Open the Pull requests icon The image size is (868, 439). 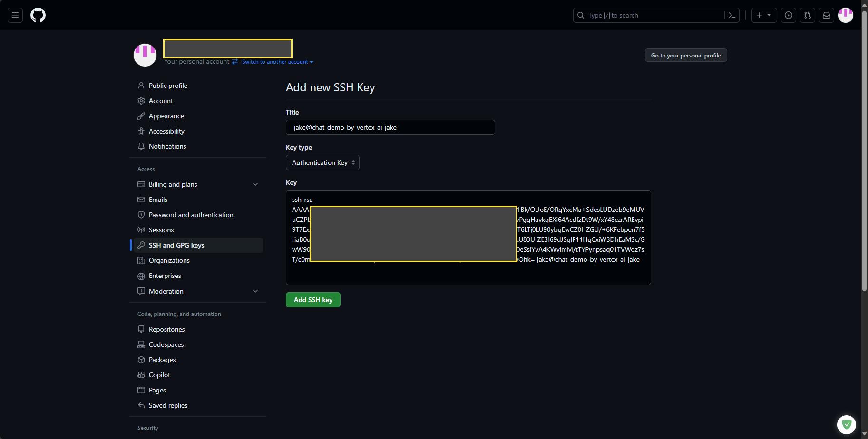coord(808,15)
